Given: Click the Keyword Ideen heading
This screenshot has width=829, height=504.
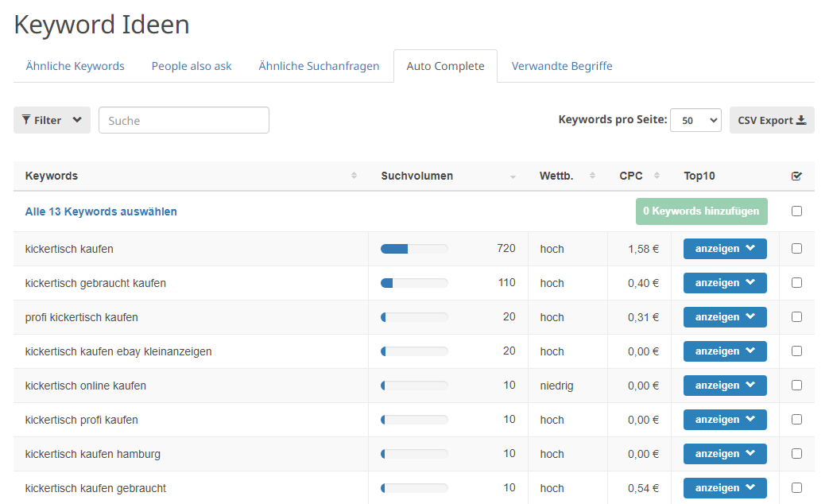Looking at the screenshot, I should click(102, 25).
